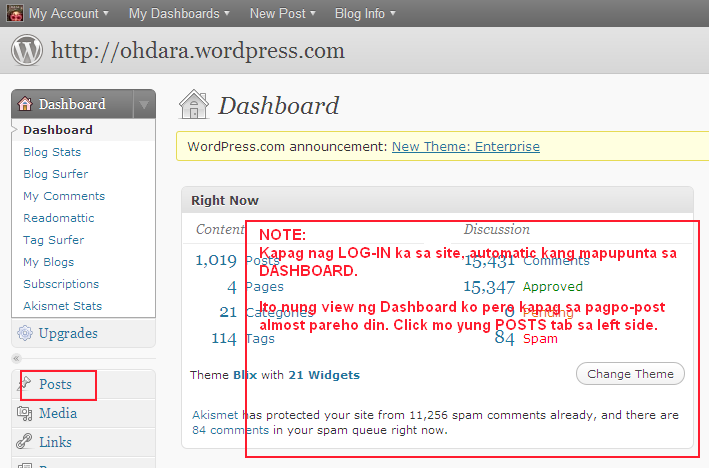Open Akismet Stats submenu item
The image size is (709, 468).
coord(62,306)
